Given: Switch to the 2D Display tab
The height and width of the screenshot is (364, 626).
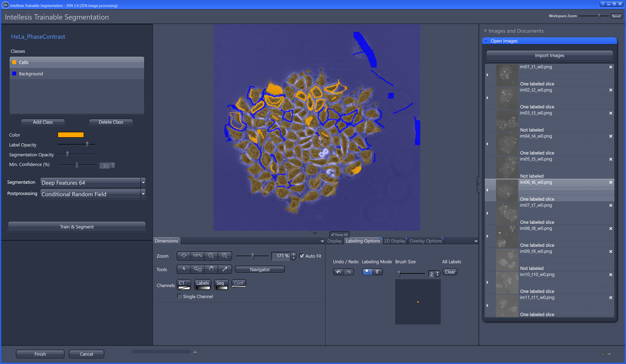Looking at the screenshot, I should pos(394,241).
